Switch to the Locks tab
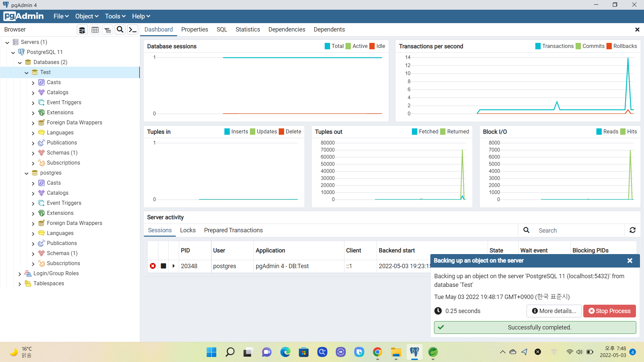644x362 pixels. click(x=187, y=230)
